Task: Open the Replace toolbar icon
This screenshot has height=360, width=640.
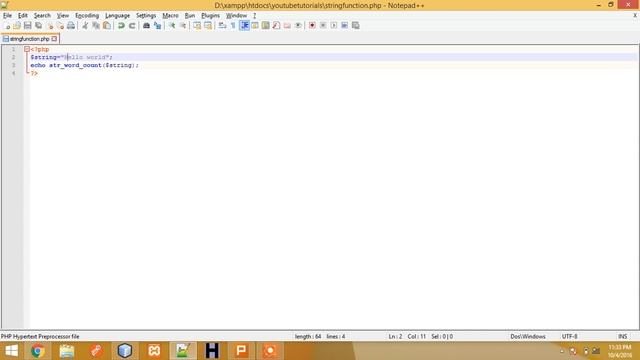Action: point(157,25)
